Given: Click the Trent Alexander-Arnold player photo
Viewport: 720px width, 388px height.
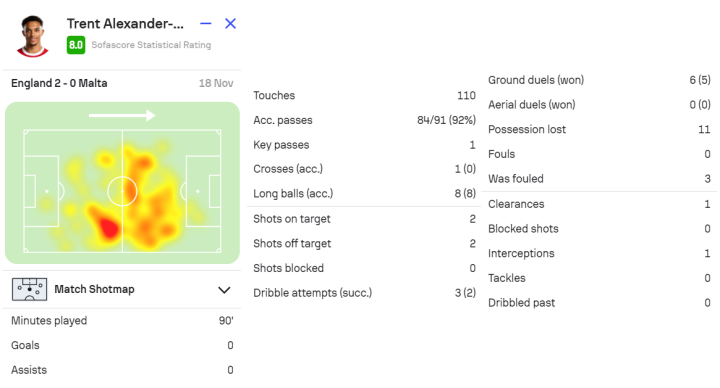Looking at the screenshot, I should pyautogui.click(x=32, y=36).
